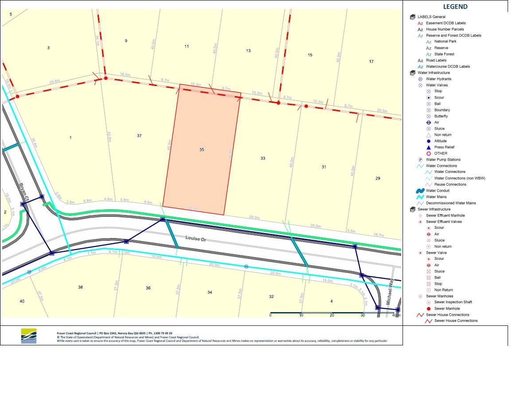Click the Bryan Ct road label

click(x=23, y=192)
